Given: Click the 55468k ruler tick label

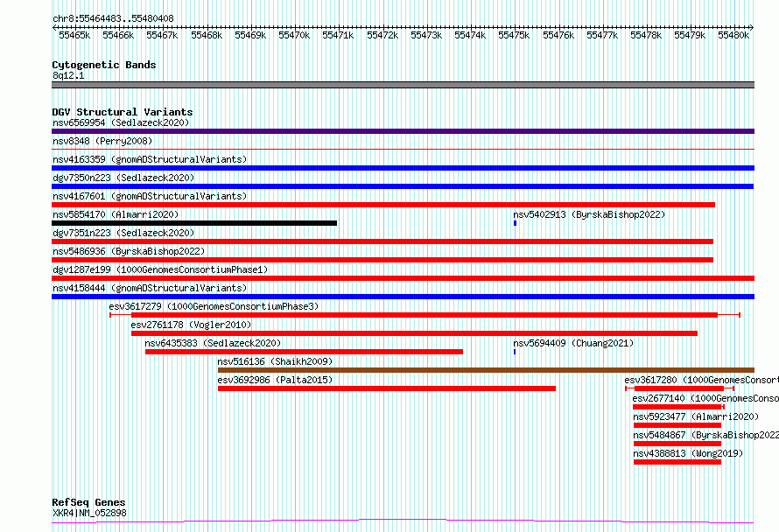Looking at the screenshot, I should pos(207,35).
